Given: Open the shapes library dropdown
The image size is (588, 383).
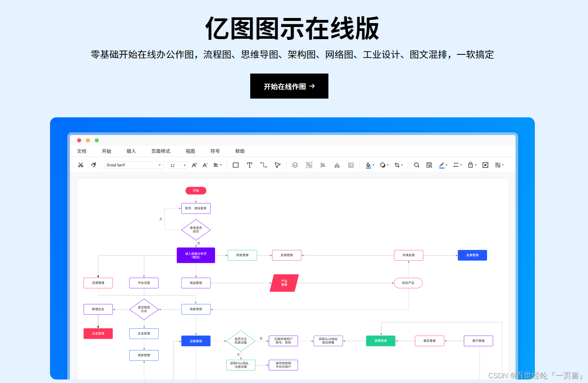Looking at the screenshot, I should click(499, 165).
